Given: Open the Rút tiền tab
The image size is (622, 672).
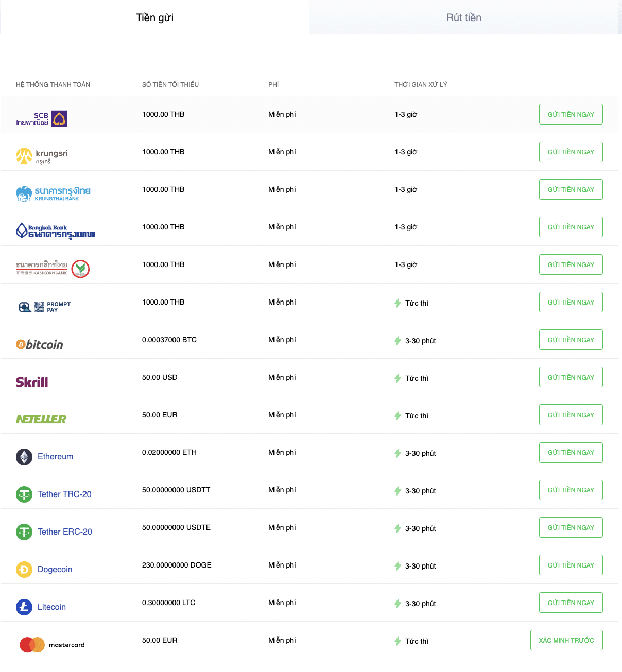Looking at the screenshot, I should click(x=464, y=17).
